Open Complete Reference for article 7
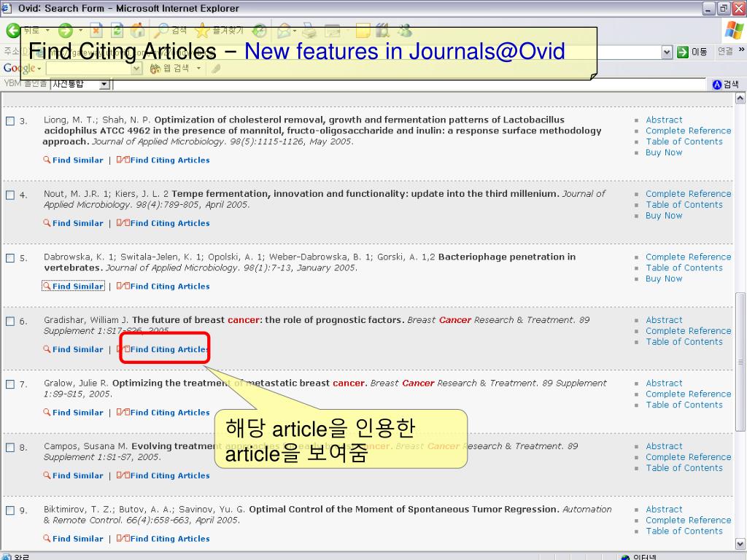The image size is (747, 560). (688, 394)
